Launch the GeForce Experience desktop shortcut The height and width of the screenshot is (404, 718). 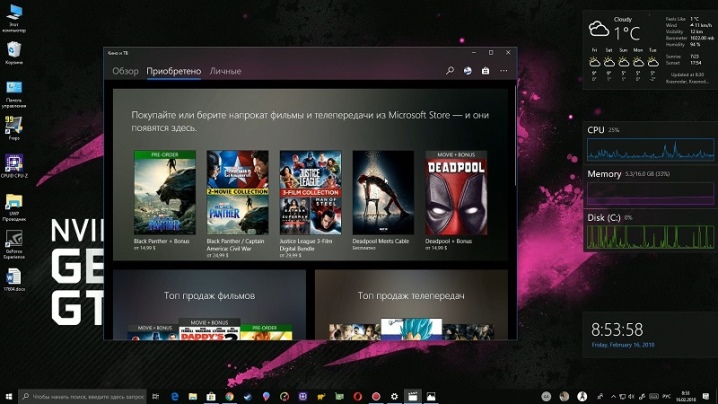14,245
